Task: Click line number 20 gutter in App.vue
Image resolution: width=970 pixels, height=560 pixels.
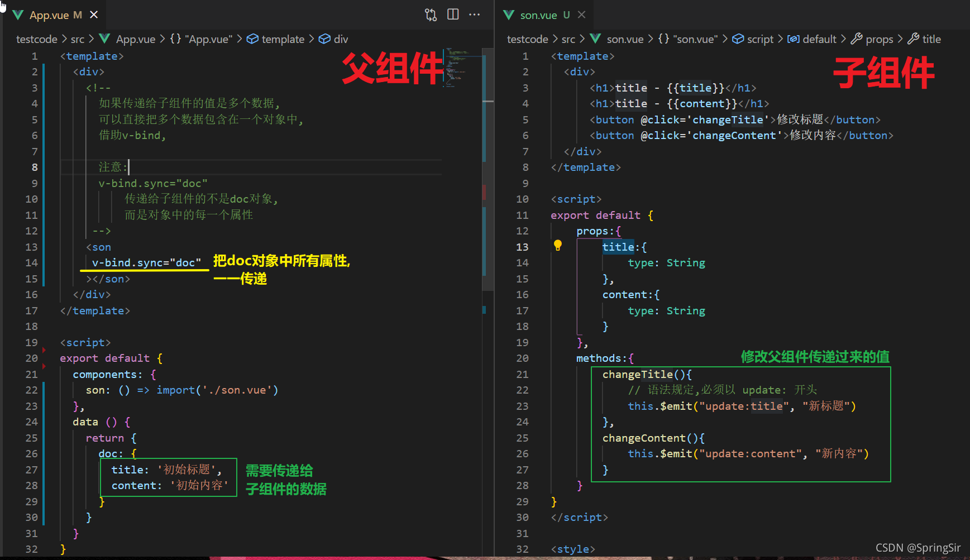Action: tap(32, 358)
